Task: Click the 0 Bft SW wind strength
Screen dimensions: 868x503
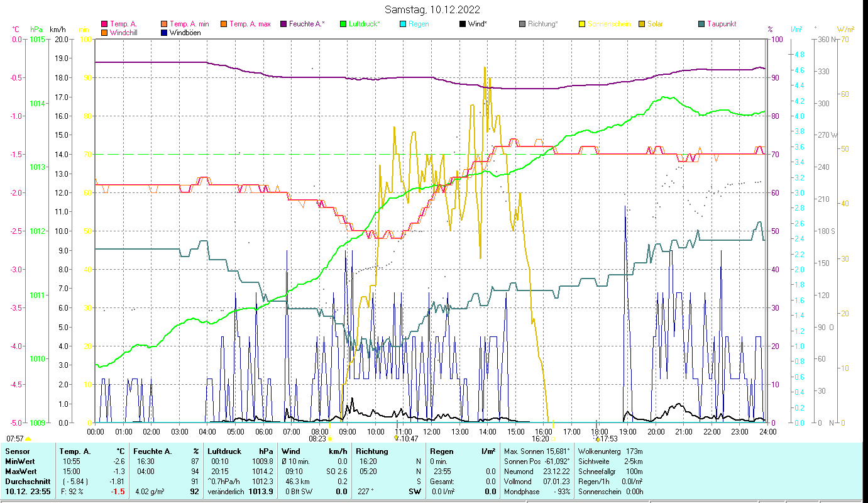Action: tap(300, 491)
